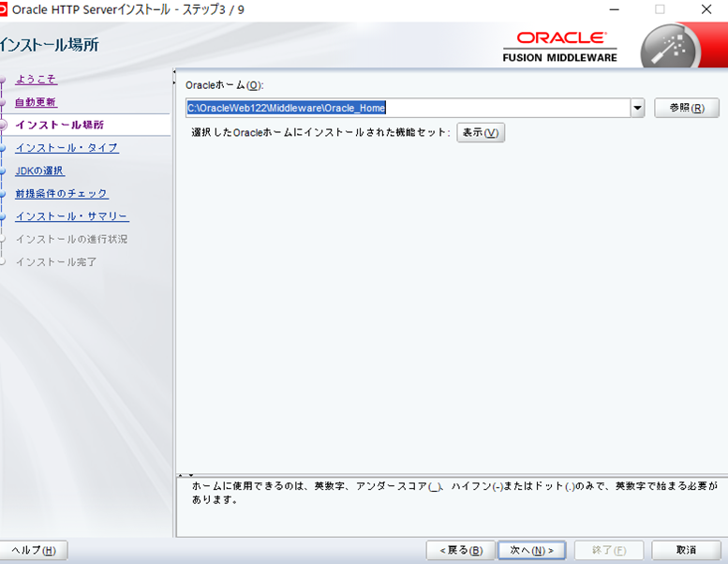Screen dimensions: 728x564
Task: Click the Oracle Fusion Middleware logo
Action: coord(560,46)
